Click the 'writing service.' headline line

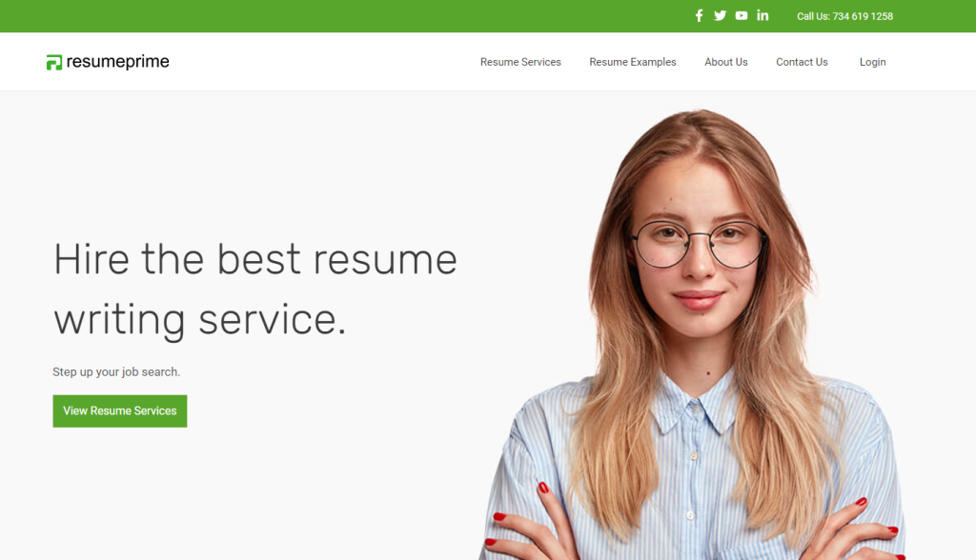pyautogui.click(x=200, y=320)
